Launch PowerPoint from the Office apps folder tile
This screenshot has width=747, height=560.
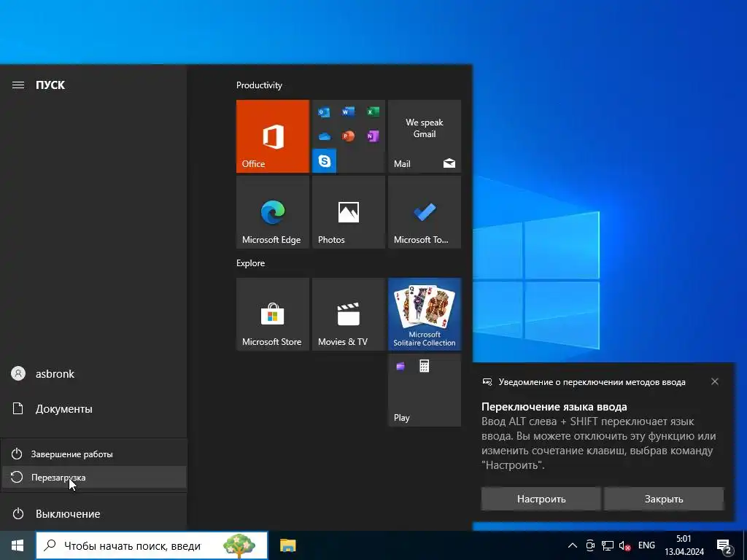pyautogui.click(x=348, y=136)
